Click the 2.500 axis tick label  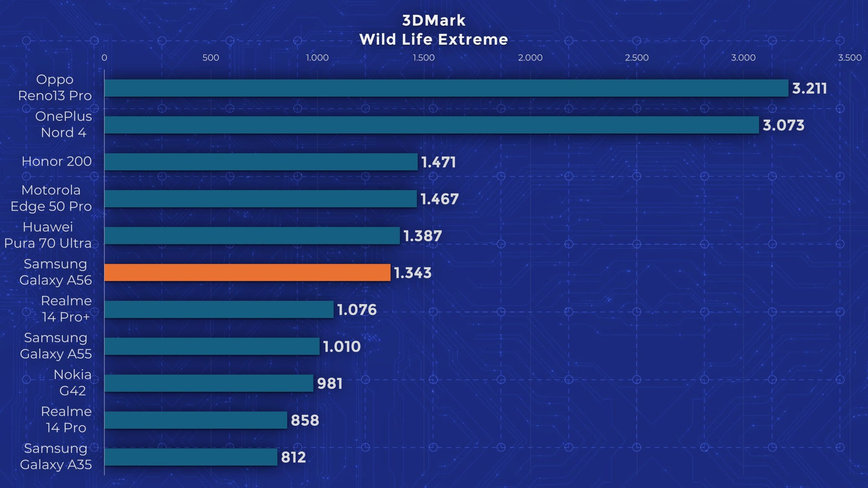tap(637, 58)
